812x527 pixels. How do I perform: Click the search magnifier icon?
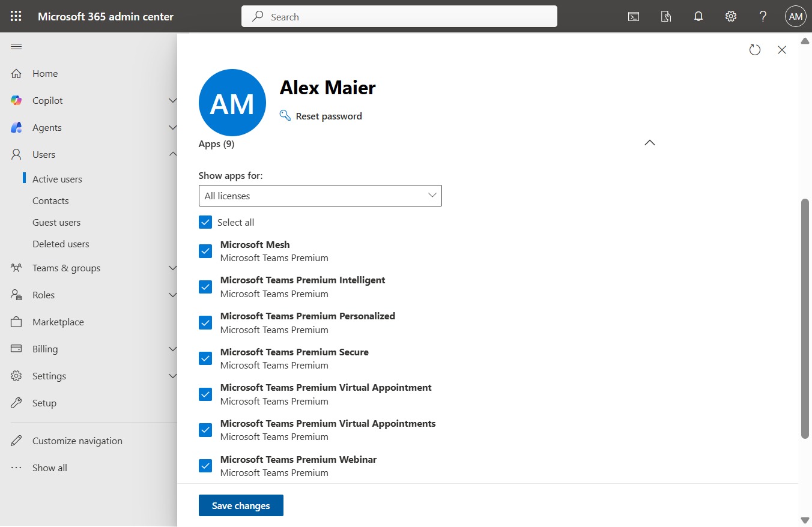[x=258, y=17]
